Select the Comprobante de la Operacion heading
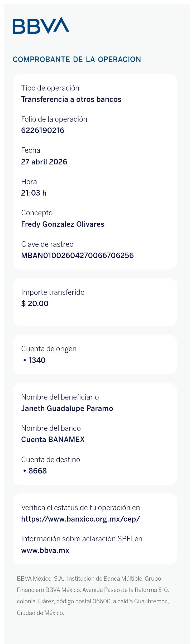Viewport: 190px width, 644px height. click(x=77, y=59)
